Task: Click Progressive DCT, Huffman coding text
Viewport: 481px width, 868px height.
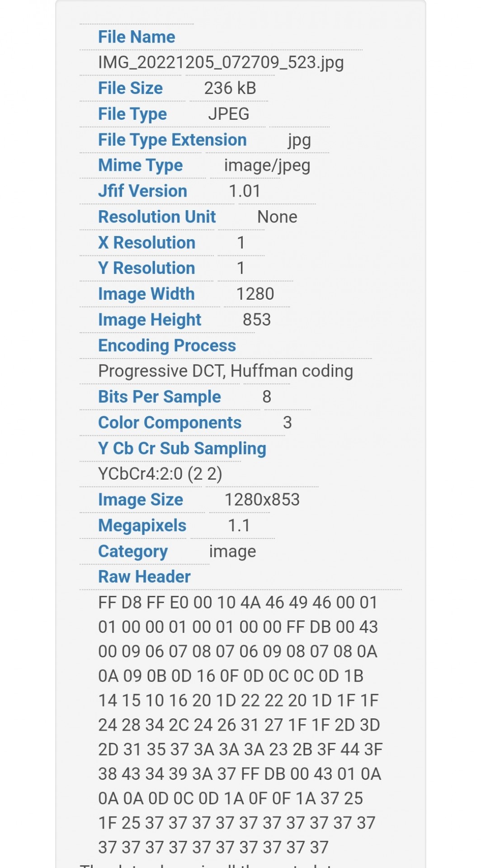Action: click(x=226, y=371)
